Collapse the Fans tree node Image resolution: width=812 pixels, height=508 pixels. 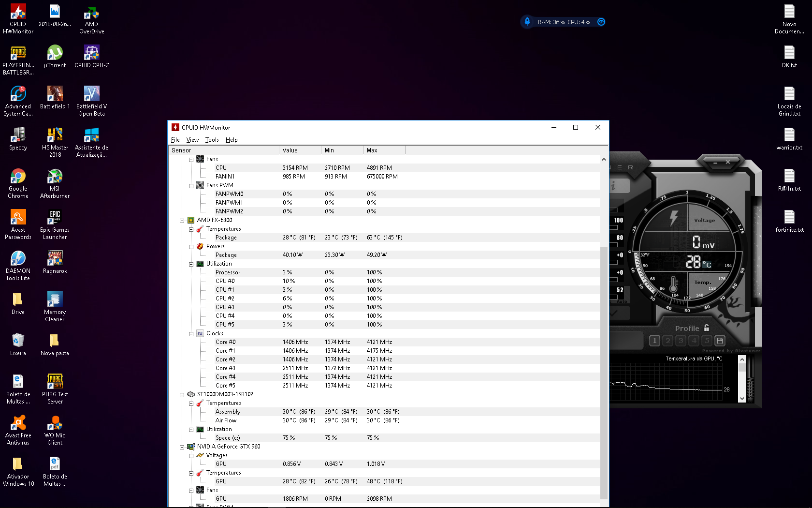(191, 159)
